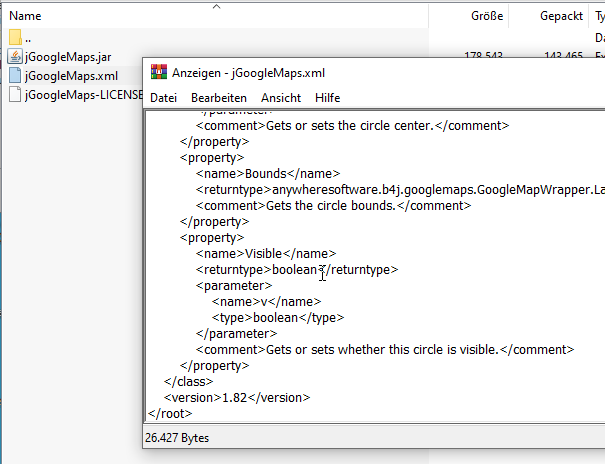This screenshot has width=605, height=464.
Task: Click the Visible name tag line
Action: [266, 253]
